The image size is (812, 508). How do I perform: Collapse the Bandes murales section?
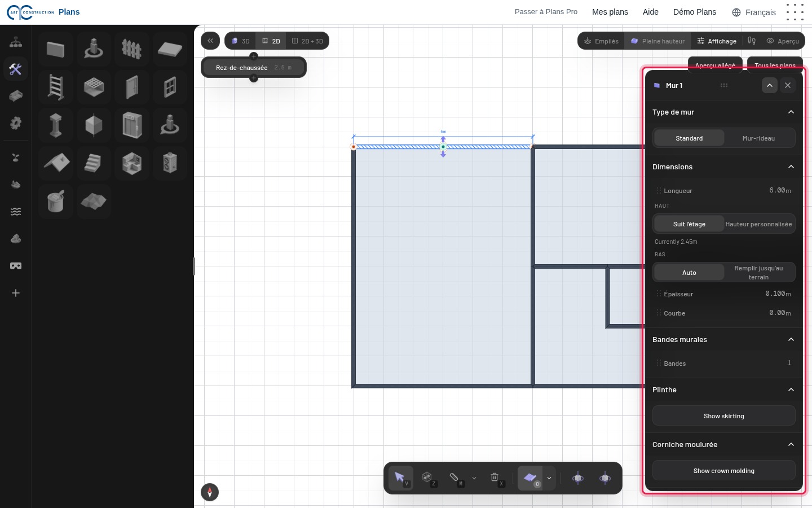[791, 340]
